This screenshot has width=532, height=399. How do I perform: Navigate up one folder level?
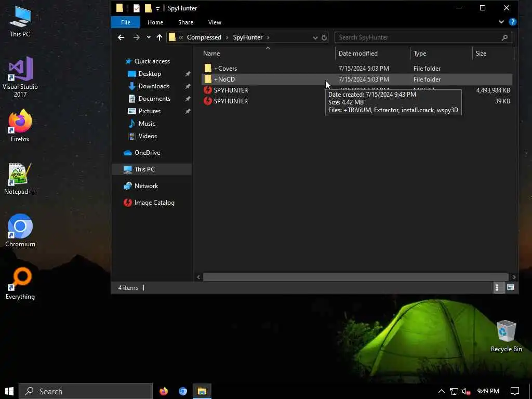(x=159, y=37)
